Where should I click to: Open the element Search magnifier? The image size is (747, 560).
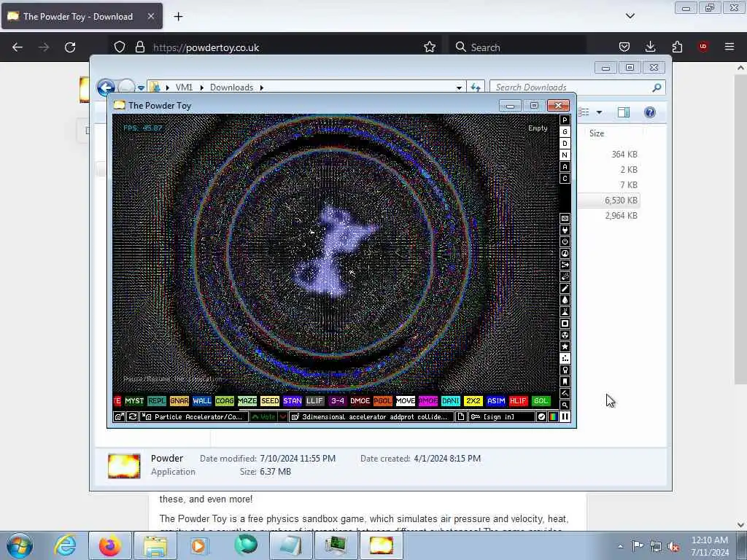pos(565,405)
